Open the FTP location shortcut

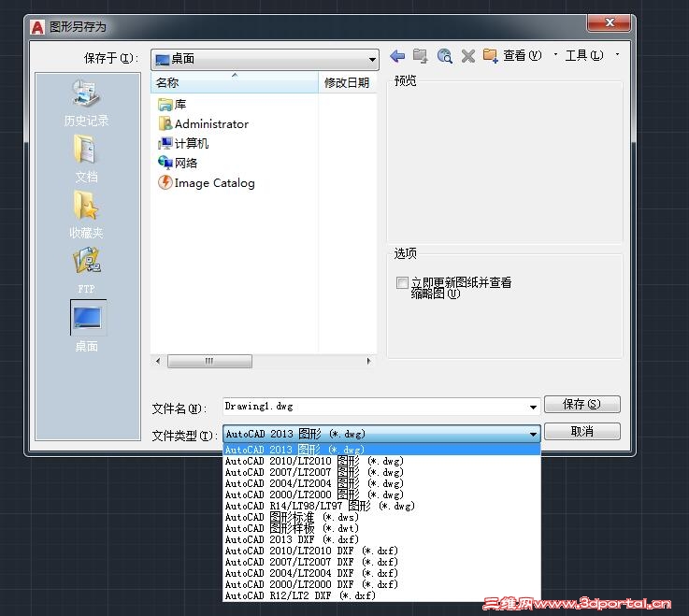point(87,271)
